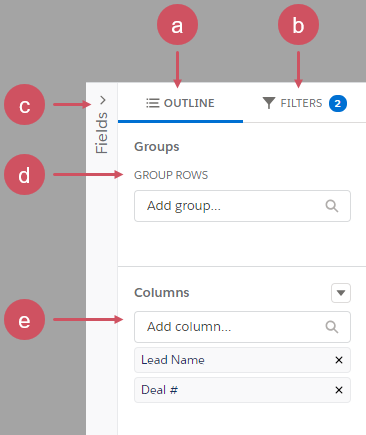Screen dimensions: 366x435
Task: Expand the Fields panel chevron
Action: [x=103, y=100]
